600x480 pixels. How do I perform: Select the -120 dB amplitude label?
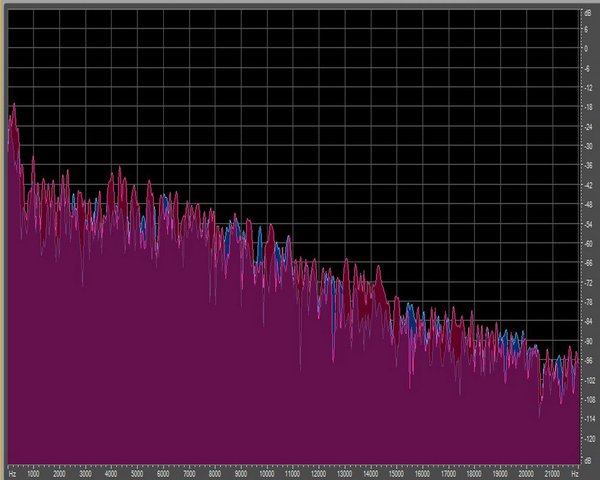point(589,439)
